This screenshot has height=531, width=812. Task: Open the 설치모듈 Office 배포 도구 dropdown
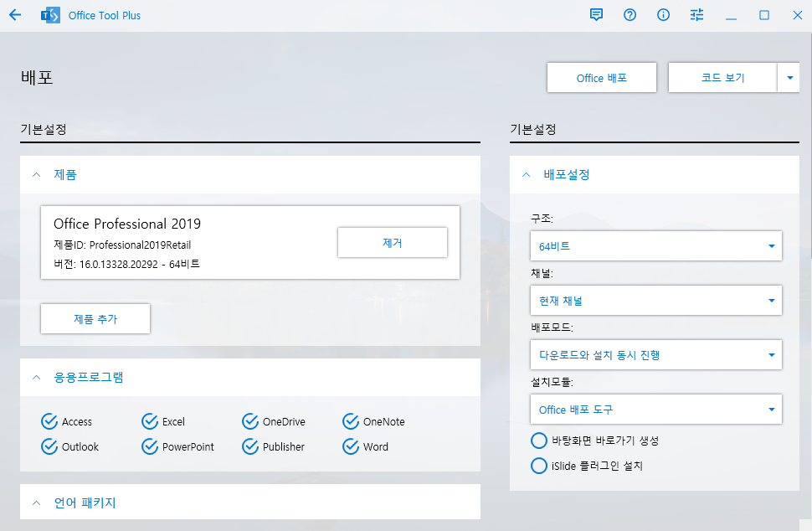pos(655,410)
